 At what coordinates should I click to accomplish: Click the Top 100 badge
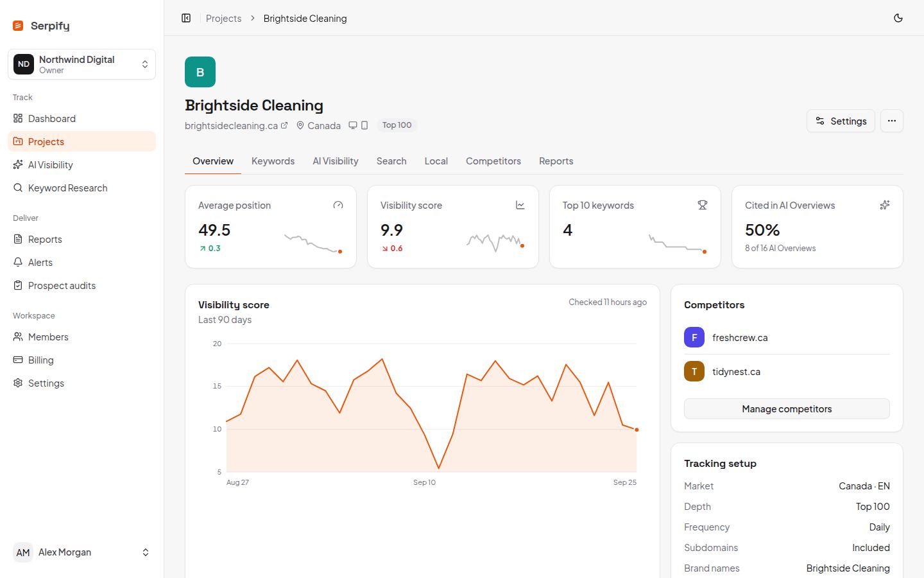397,125
